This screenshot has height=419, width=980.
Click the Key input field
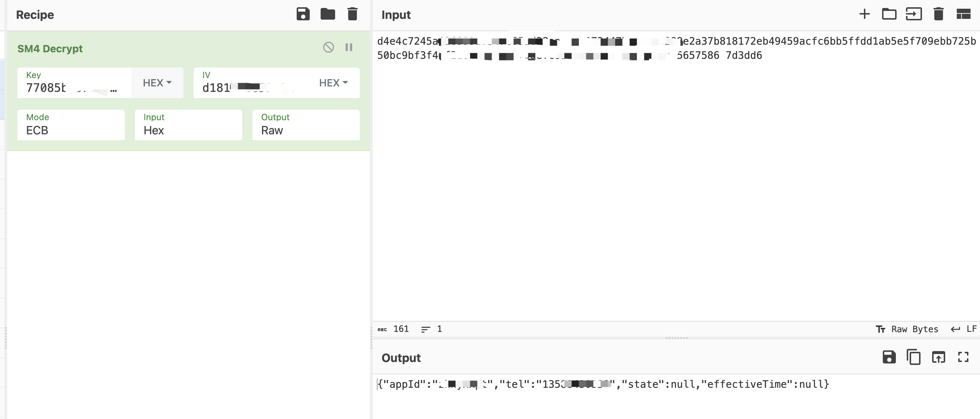point(75,83)
